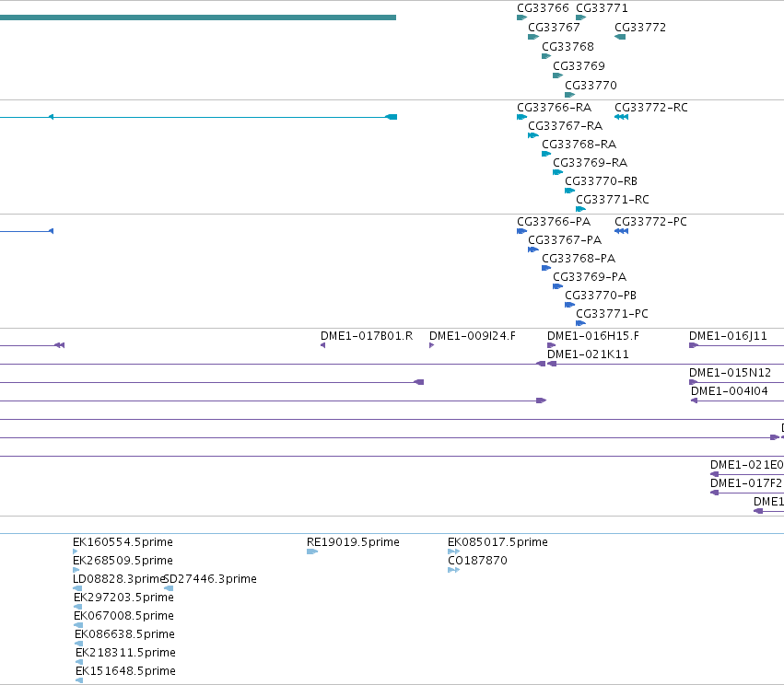Click the DME1-009I24.F clone label
The width and height of the screenshot is (784, 685).
pyautogui.click(x=473, y=336)
